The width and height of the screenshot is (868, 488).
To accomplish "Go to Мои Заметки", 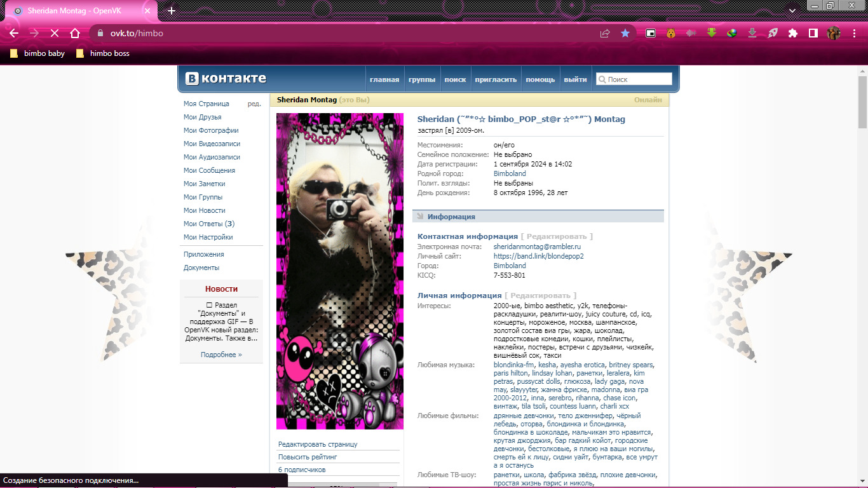I will (204, 184).
